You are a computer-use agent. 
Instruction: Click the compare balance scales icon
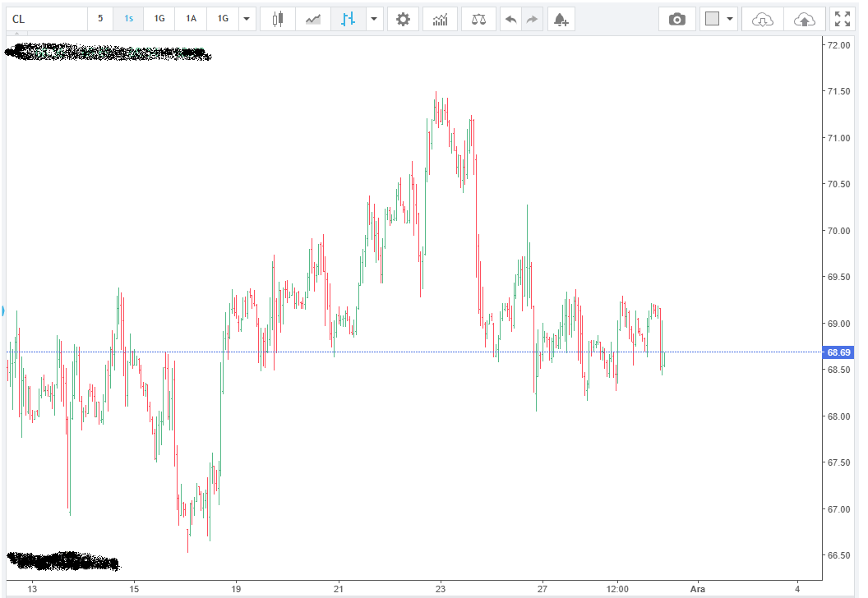(x=478, y=19)
